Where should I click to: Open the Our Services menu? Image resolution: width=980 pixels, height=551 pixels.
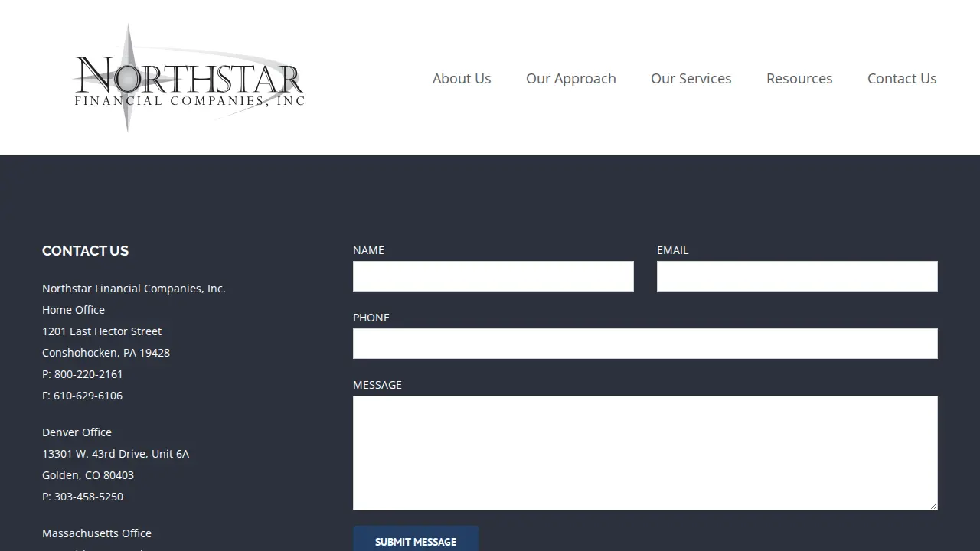691,78
